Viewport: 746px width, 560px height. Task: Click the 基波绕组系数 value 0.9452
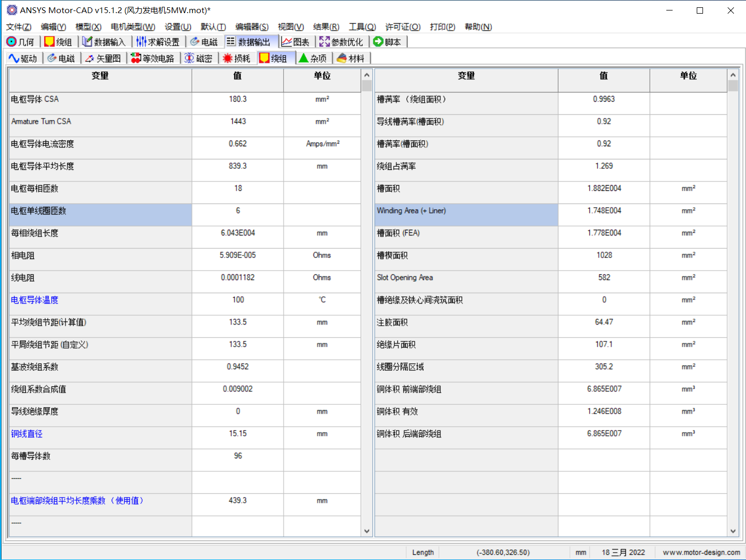[238, 367]
